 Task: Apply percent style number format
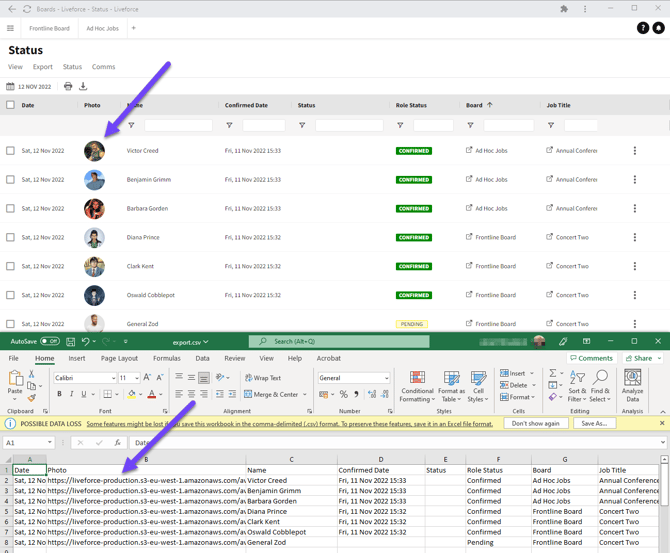coord(344,394)
